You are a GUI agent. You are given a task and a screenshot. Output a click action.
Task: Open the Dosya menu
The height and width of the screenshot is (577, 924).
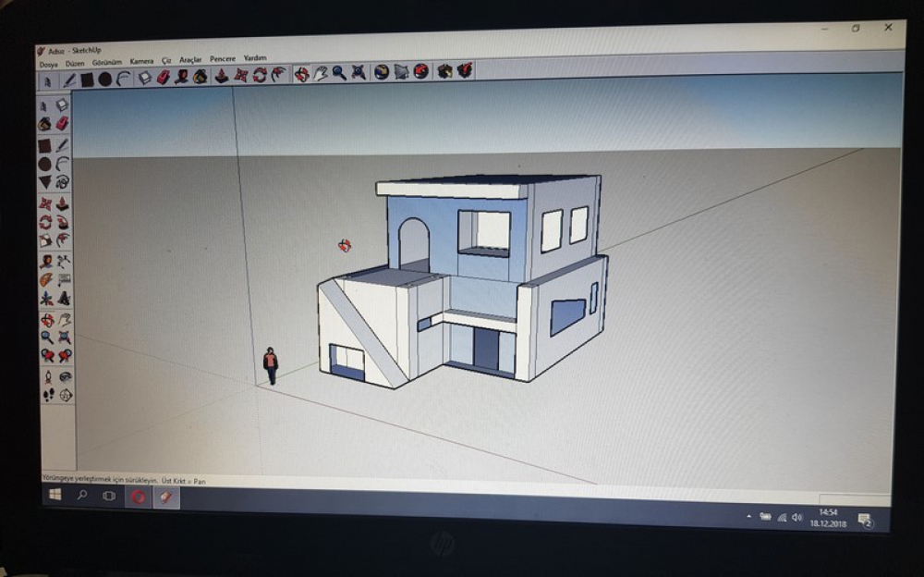(48, 65)
